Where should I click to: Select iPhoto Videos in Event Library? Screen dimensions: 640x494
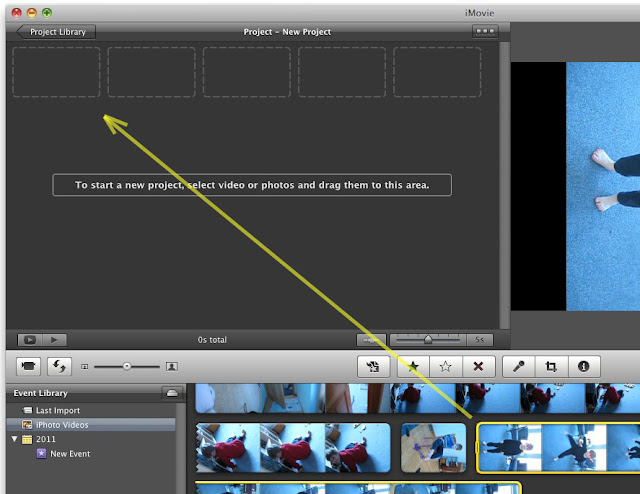(x=91, y=425)
